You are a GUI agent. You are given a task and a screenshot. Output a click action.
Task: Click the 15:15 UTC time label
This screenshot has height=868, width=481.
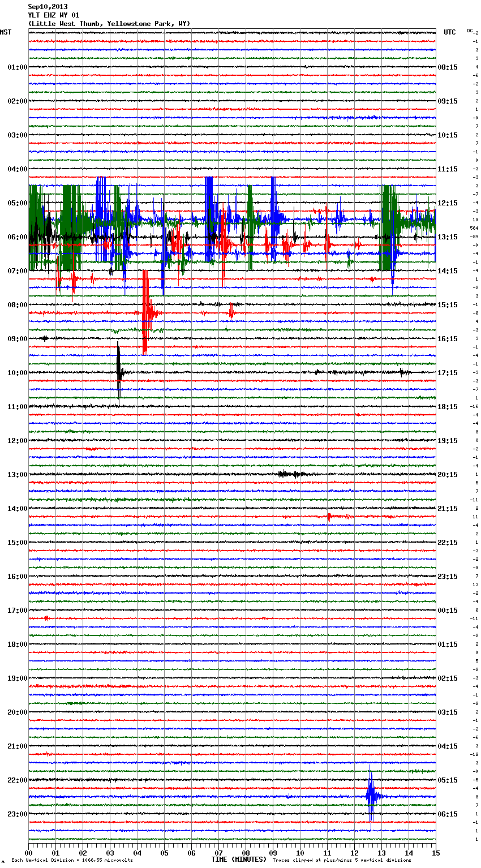pyautogui.click(x=448, y=305)
